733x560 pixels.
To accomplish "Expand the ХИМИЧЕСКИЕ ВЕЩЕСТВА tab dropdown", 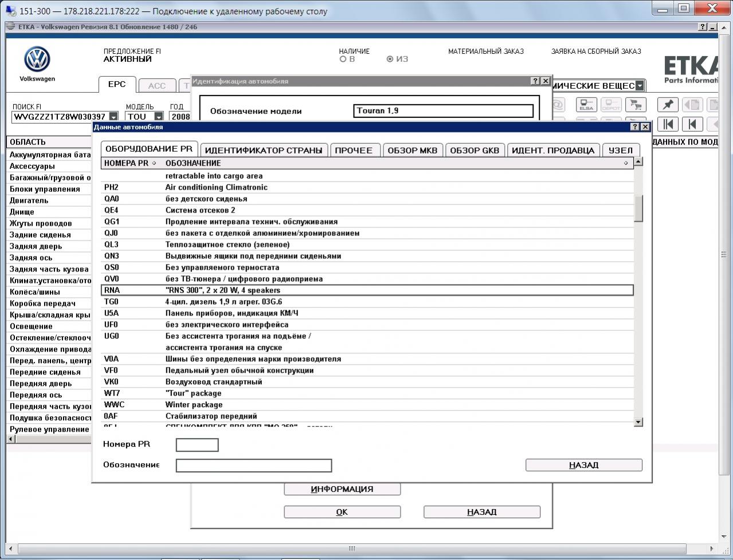I will coord(640,86).
